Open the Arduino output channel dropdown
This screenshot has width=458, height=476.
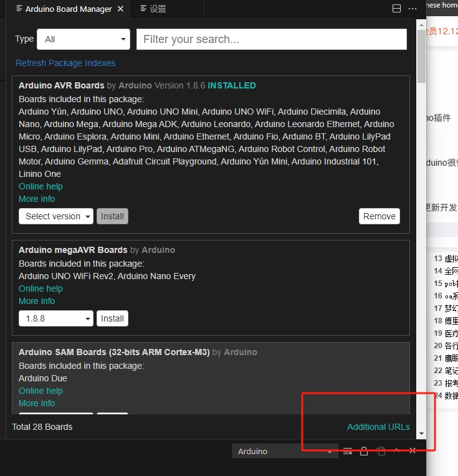point(285,451)
